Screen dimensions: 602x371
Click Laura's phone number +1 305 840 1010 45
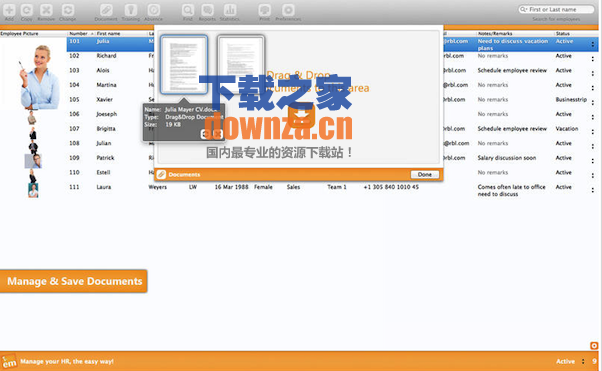point(391,187)
